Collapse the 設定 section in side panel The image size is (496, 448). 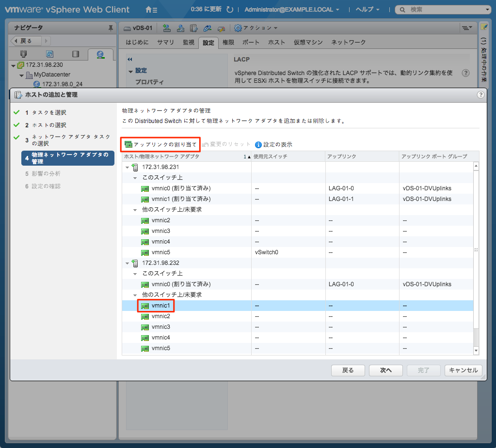(x=130, y=71)
